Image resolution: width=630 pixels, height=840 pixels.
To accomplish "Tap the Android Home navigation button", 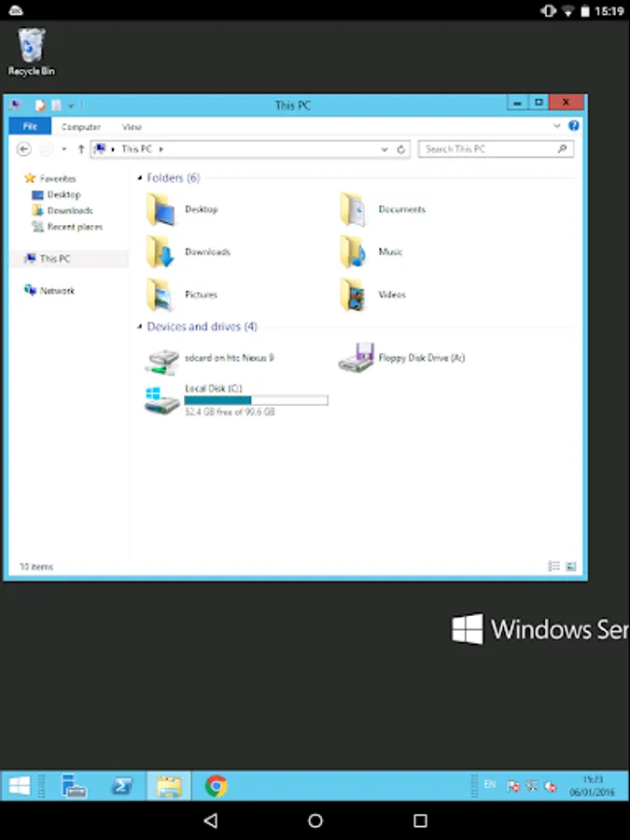I will [x=315, y=820].
